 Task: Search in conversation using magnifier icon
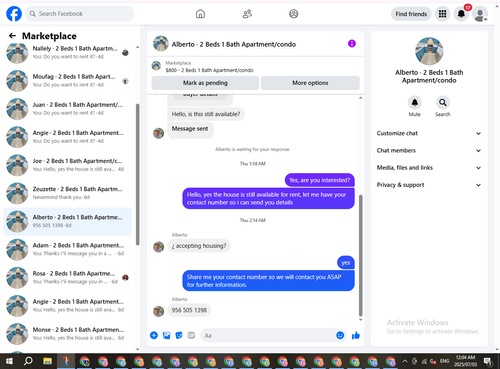(x=443, y=103)
